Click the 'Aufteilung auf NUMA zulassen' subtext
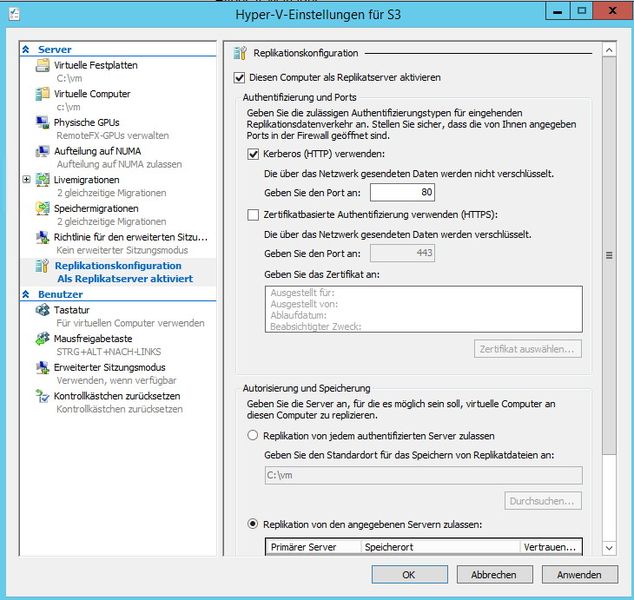This screenshot has height=600, width=634. 119,164
